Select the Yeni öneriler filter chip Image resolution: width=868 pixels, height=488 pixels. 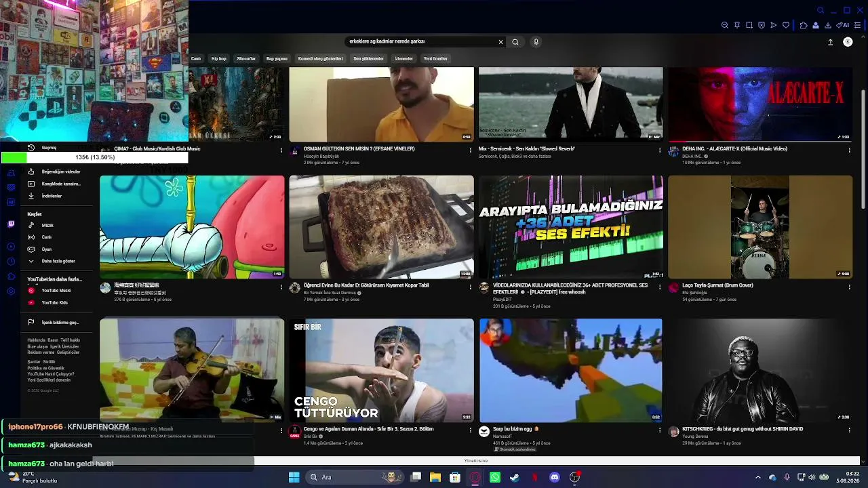point(435,59)
